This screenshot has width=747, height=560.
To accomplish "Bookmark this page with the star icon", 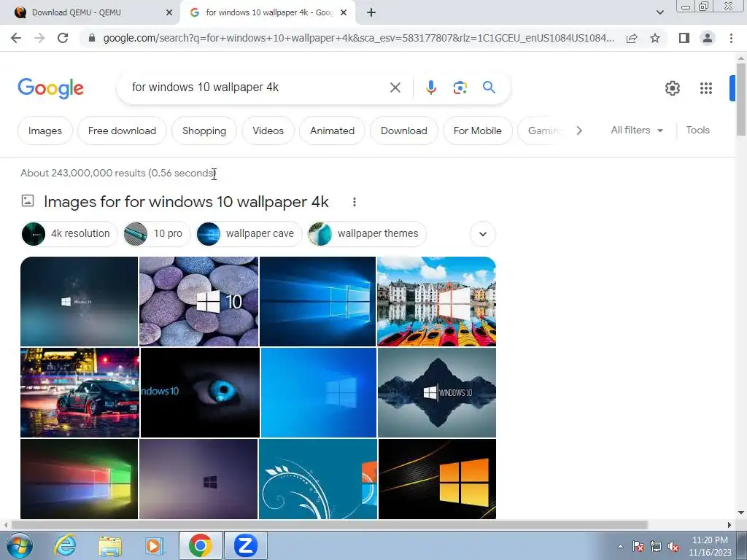I will [x=655, y=38].
